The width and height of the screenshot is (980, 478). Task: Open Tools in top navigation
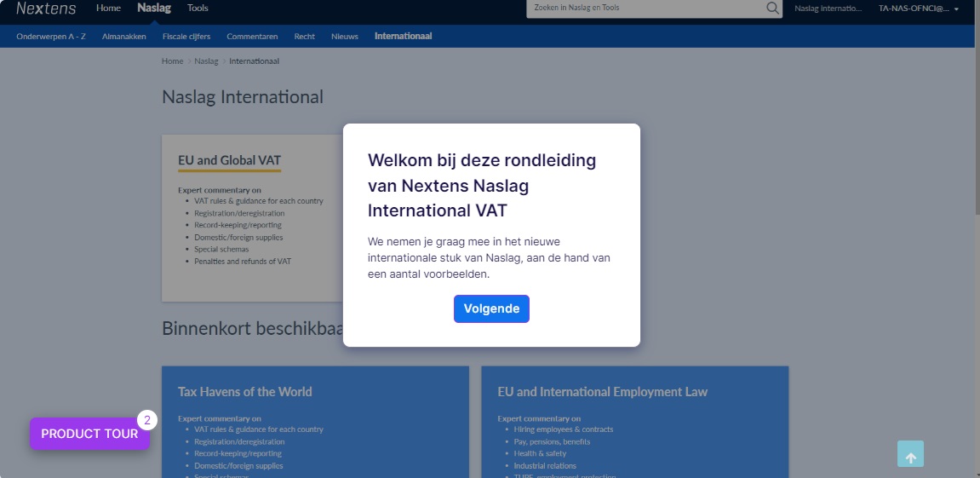click(x=198, y=9)
